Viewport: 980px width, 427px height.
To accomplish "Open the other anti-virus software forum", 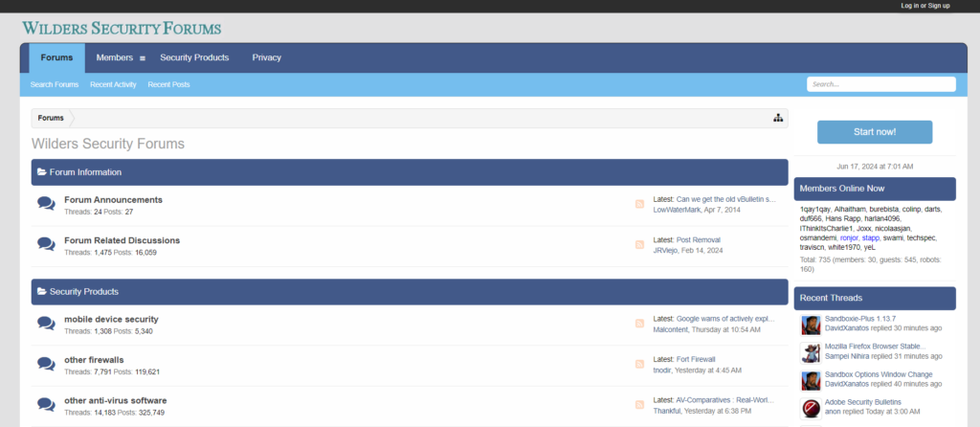I will (116, 401).
